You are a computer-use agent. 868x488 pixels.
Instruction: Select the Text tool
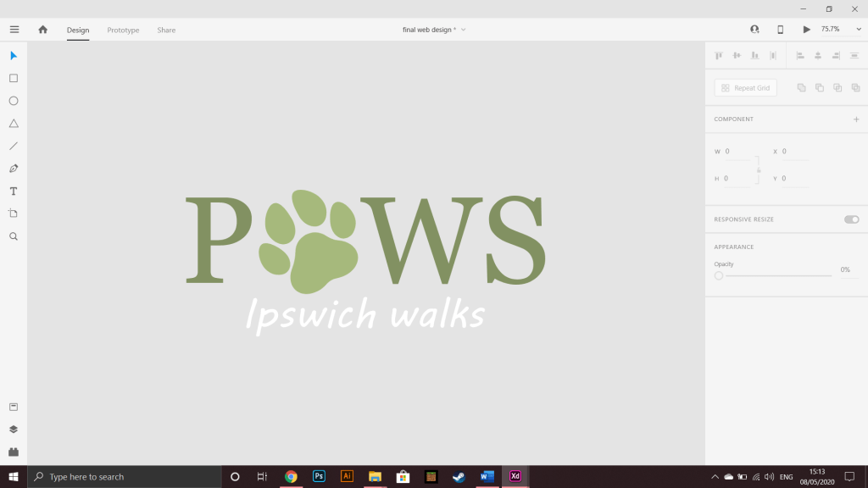point(14,191)
